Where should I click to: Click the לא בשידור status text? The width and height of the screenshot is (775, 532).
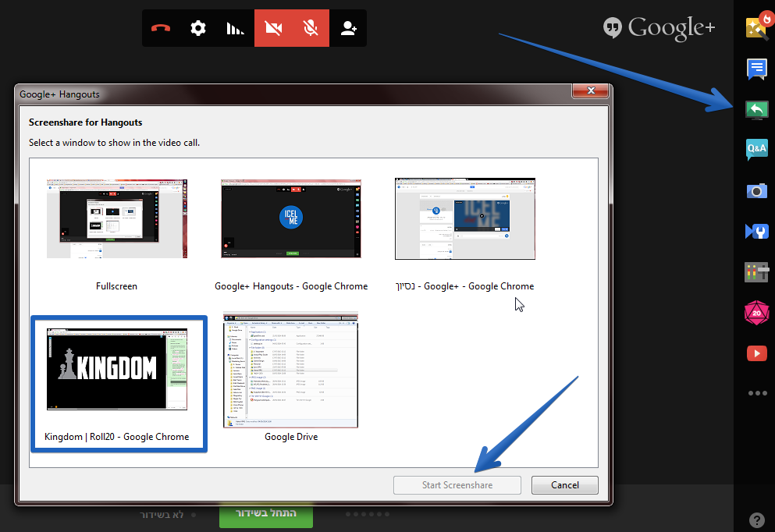(x=162, y=515)
